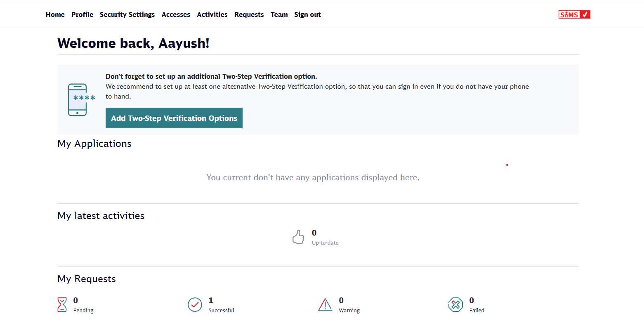The image size is (644, 323).
Task: Click the phone verification icon
Action: click(x=81, y=100)
